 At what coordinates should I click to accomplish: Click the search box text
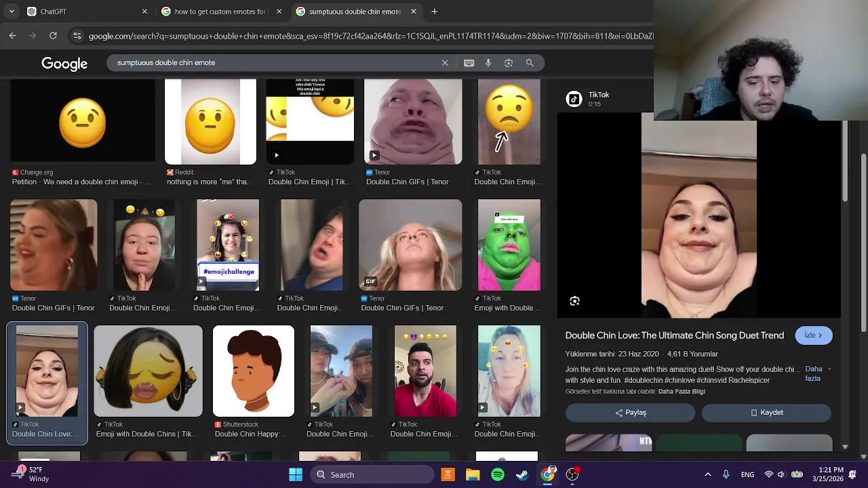click(166, 63)
